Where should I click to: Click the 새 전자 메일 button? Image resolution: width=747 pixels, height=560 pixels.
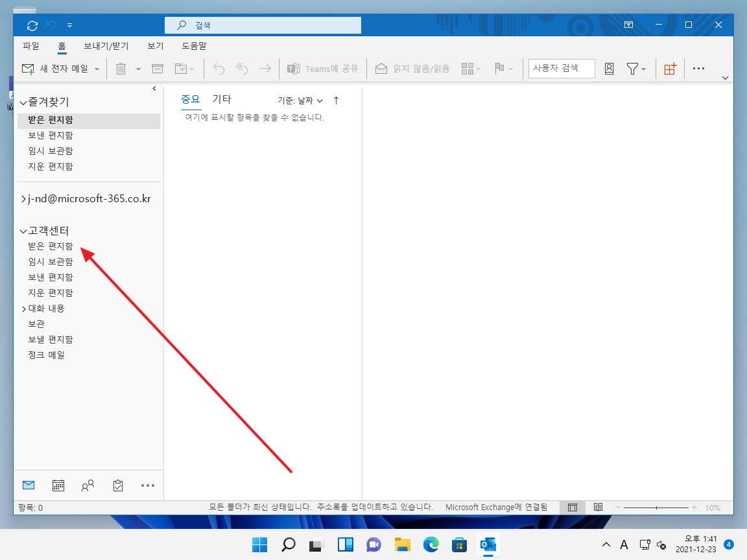[x=55, y=69]
